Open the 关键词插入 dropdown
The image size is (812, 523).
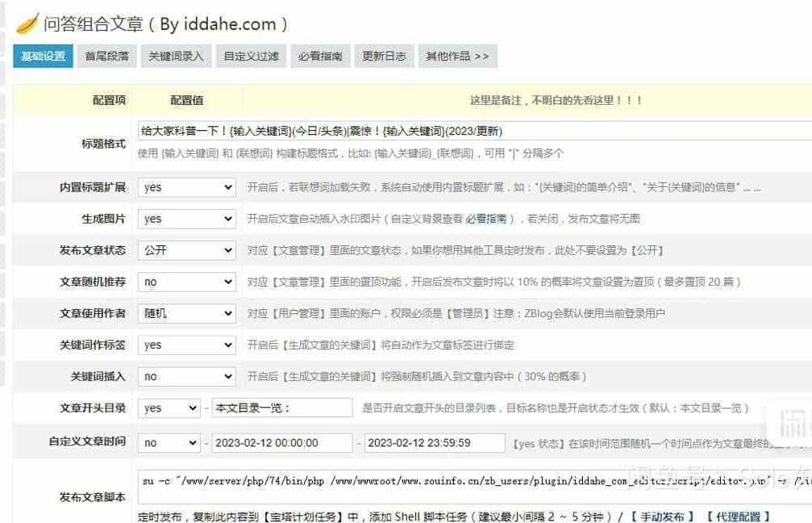click(187, 376)
